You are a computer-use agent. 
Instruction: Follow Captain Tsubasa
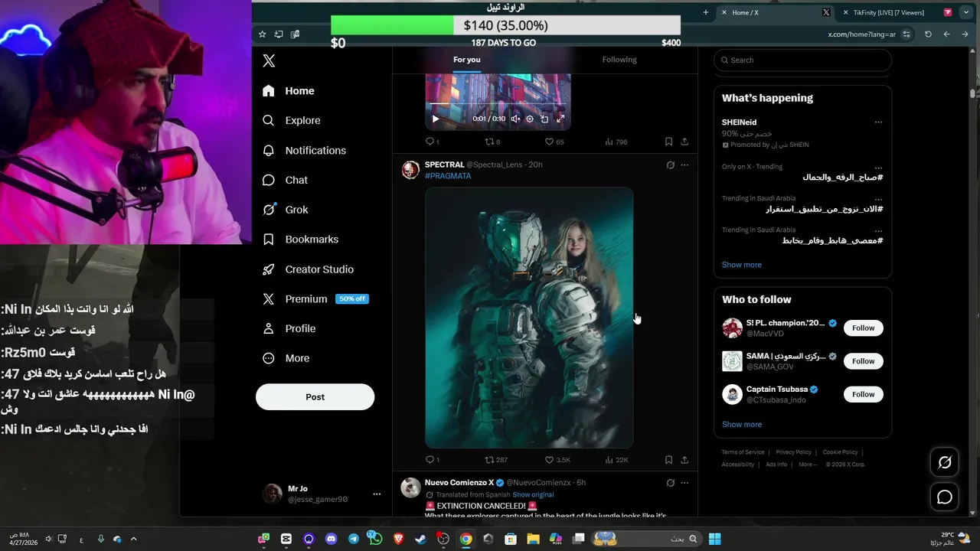coord(863,394)
